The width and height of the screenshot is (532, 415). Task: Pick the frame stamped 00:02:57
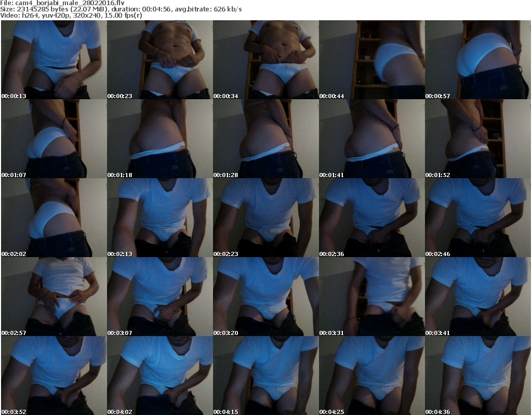(x=54, y=297)
